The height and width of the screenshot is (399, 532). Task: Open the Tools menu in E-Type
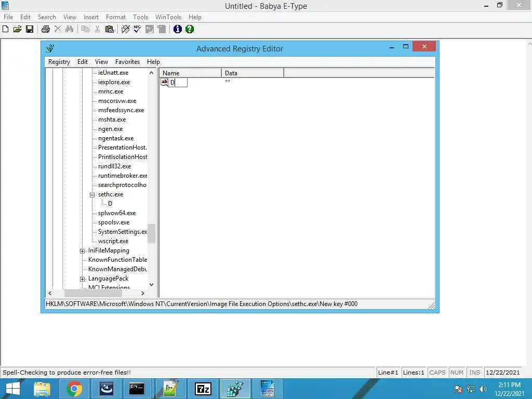(x=140, y=17)
